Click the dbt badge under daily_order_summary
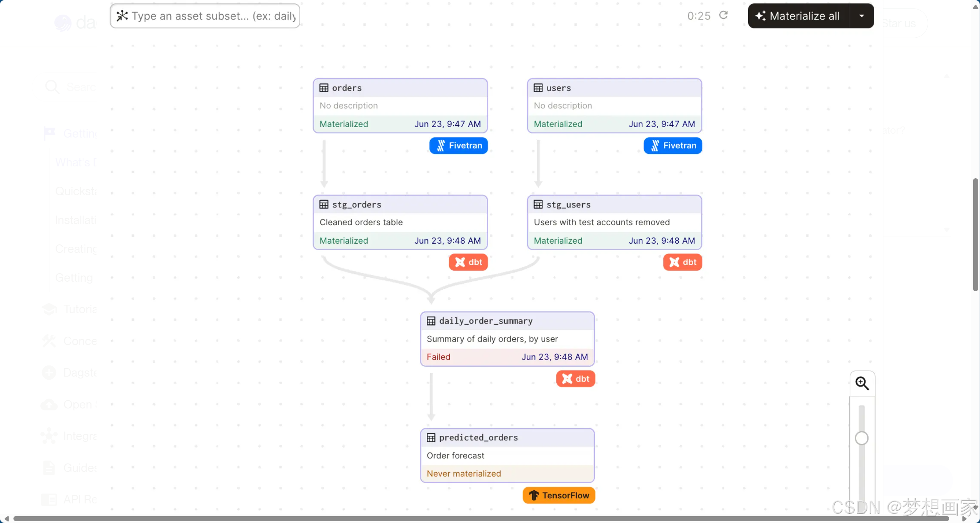 click(x=575, y=379)
